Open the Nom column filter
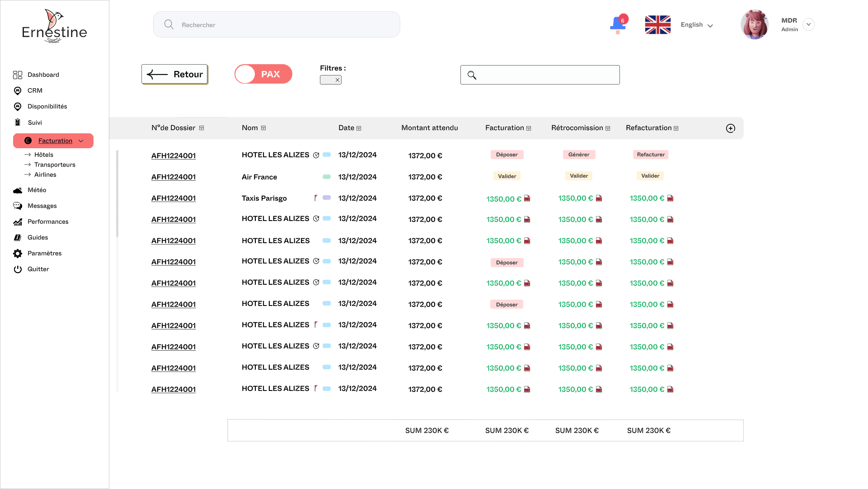Screen dimensions: 868x489 pos(263,128)
